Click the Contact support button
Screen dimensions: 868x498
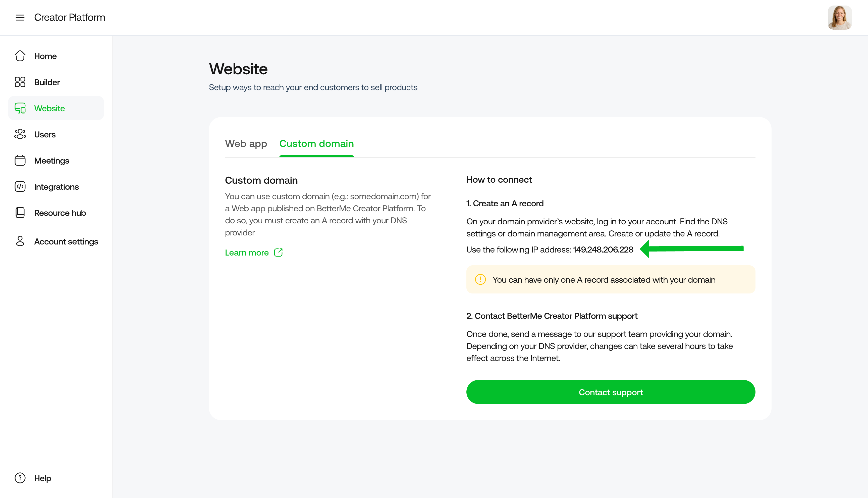pyautogui.click(x=610, y=392)
